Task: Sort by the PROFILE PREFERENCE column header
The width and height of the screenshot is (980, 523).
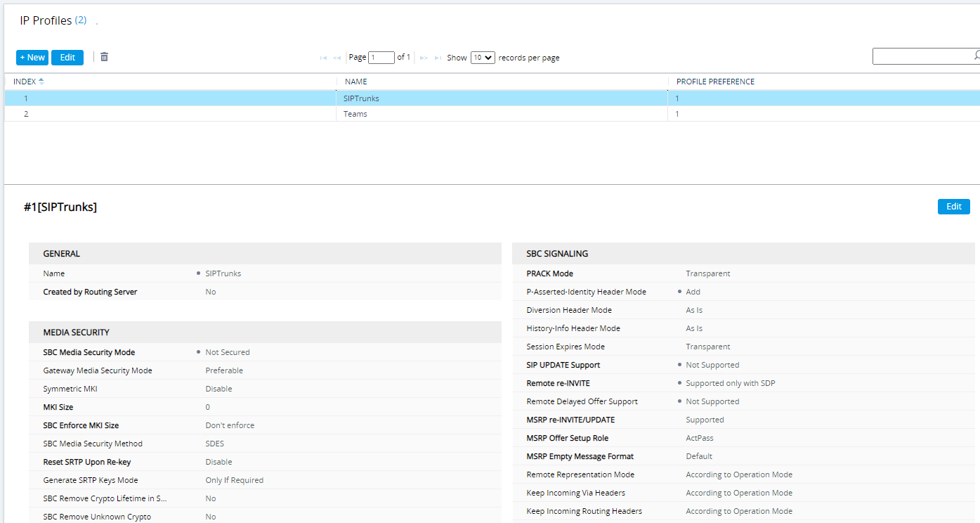Action: pyautogui.click(x=715, y=82)
